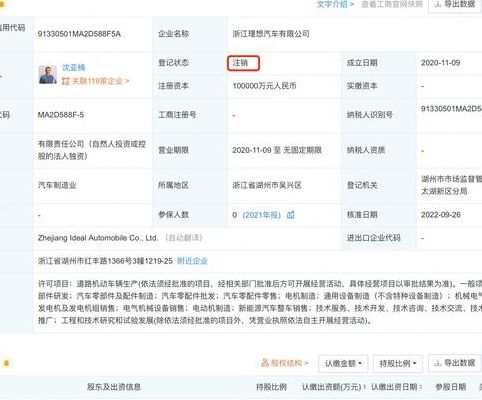The height and width of the screenshot is (400, 482).
Task: Click the legal representative avatar photo
Action: click(48, 74)
